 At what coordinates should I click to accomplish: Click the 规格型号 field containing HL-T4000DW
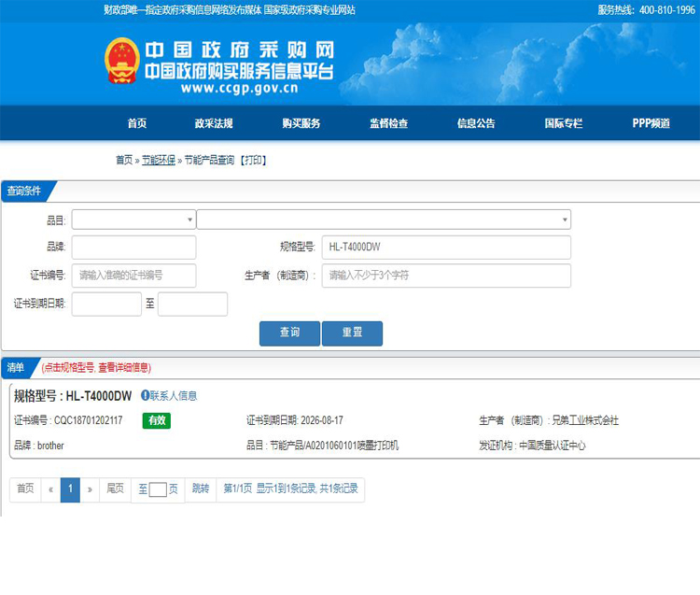coord(446,247)
